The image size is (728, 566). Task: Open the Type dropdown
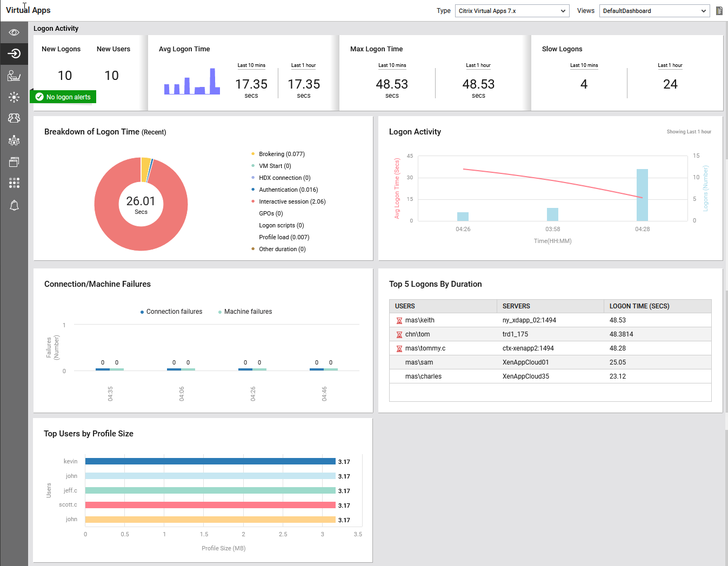[x=512, y=11]
